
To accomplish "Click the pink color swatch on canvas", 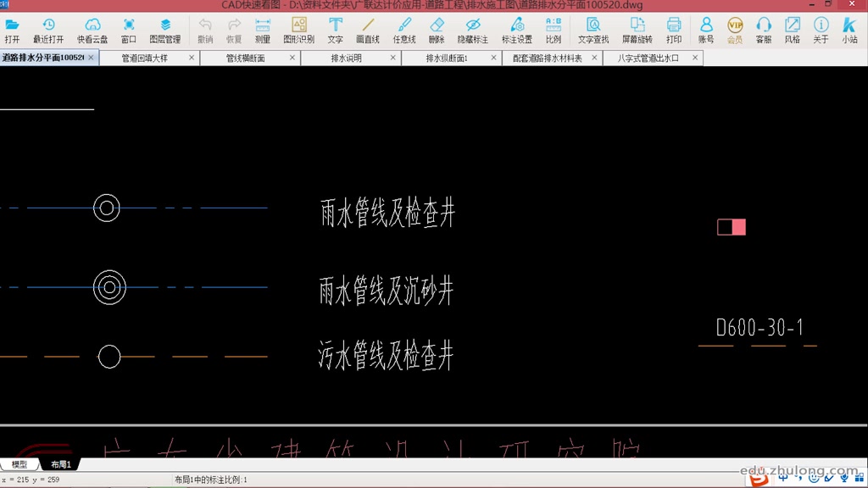I will 731,226.
